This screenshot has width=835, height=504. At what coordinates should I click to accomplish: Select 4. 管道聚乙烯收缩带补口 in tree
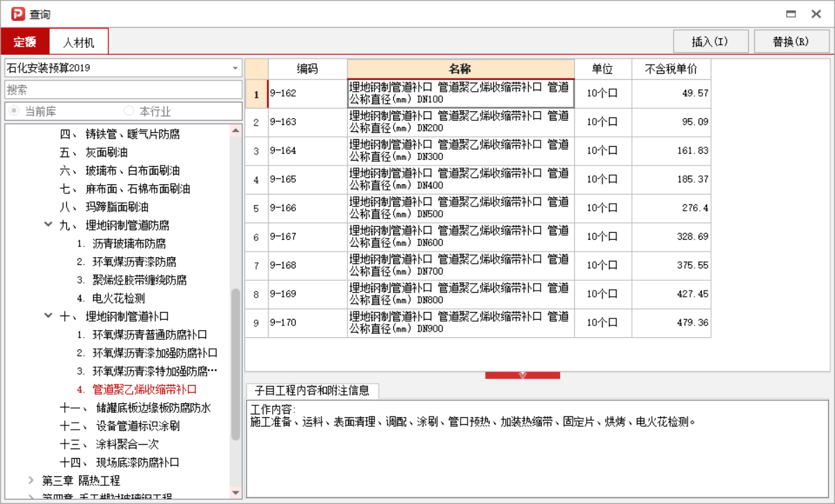coord(136,389)
